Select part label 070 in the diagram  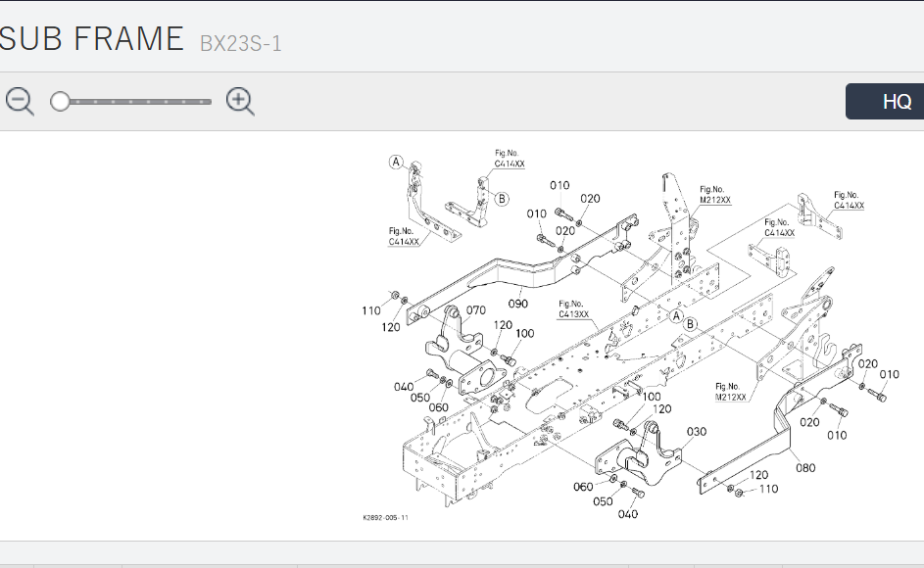click(x=476, y=309)
